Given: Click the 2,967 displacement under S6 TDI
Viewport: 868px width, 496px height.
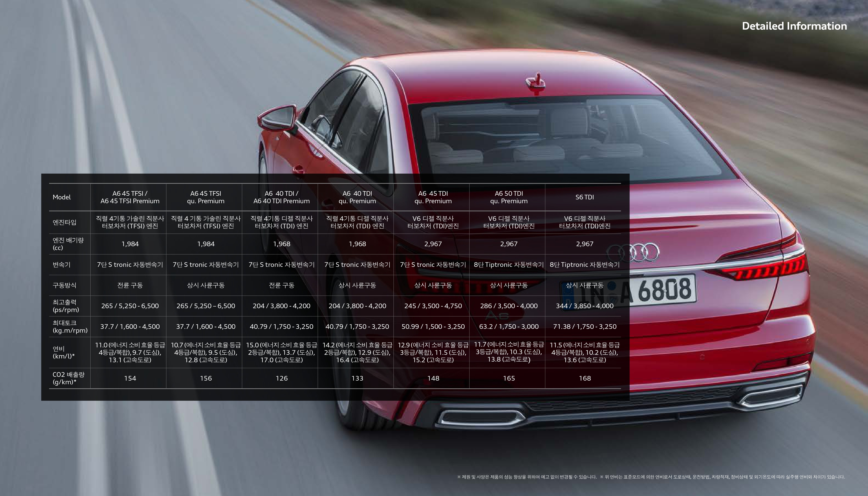Looking at the screenshot, I should (x=584, y=244).
